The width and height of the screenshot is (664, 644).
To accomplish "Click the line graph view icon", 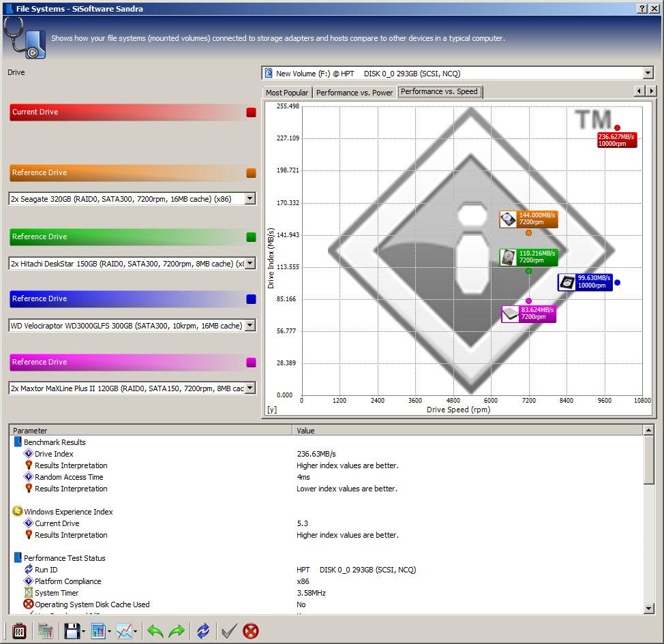I will (124, 631).
